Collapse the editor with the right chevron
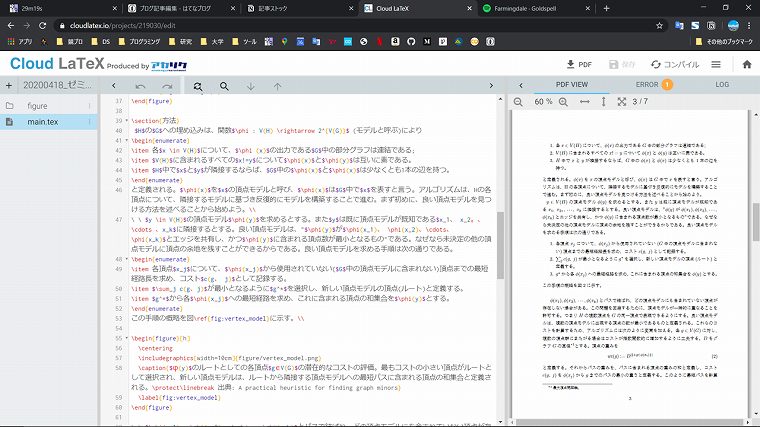 491,86
